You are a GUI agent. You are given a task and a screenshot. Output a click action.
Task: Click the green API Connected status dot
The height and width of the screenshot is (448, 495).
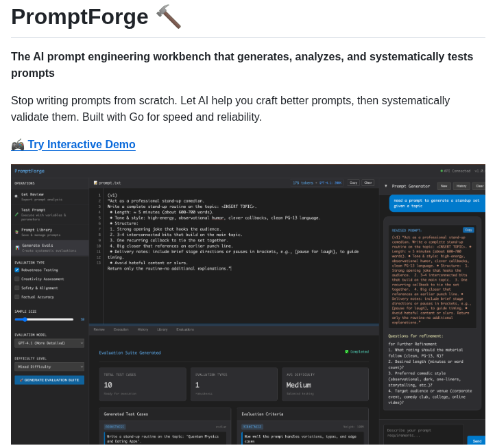[x=442, y=172]
